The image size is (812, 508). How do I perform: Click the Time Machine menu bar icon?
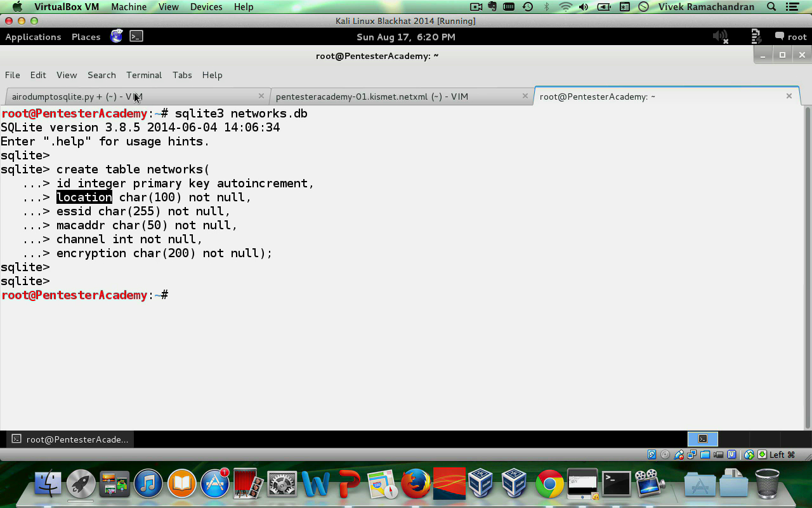pos(527,7)
